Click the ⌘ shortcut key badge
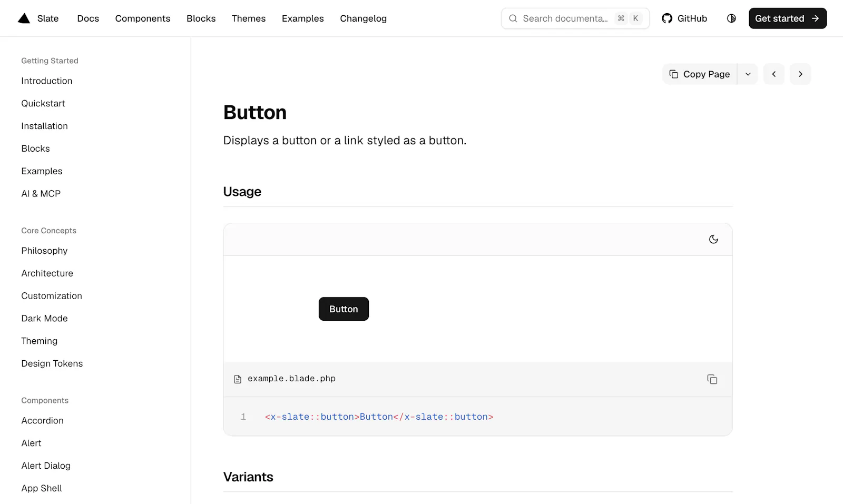 (x=621, y=18)
